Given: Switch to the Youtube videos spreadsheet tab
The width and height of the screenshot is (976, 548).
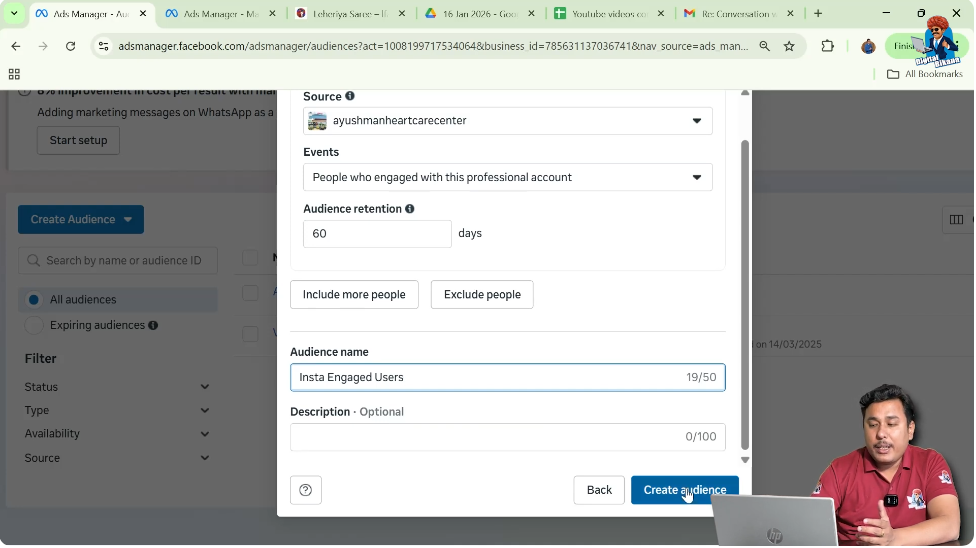Looking at the screenshot, I should (609, 13).
